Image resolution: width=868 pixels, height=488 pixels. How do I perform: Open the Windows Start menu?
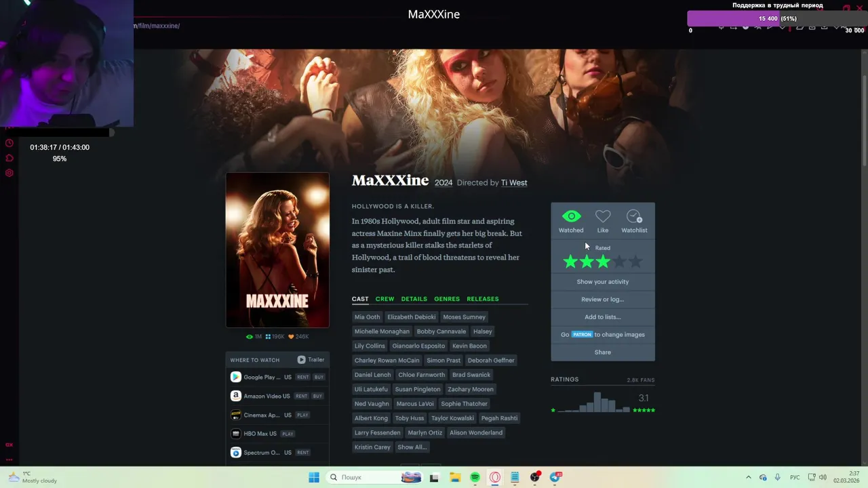tap(314, 477)
